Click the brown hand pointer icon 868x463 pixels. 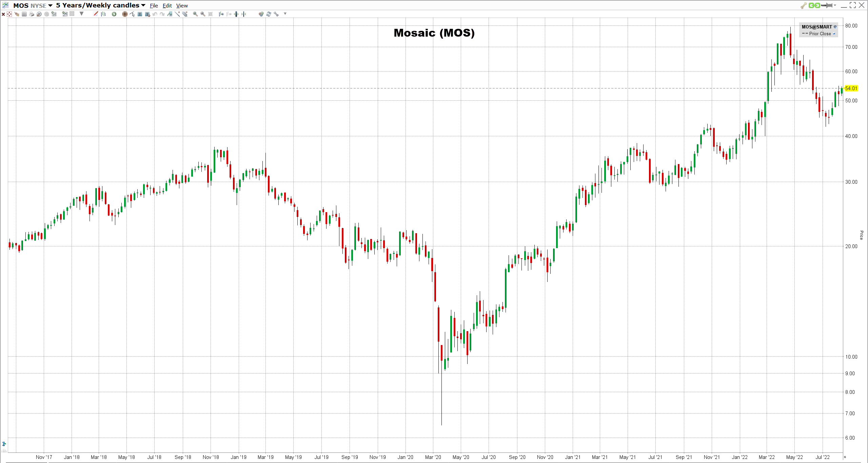click(x=17, y=14)
